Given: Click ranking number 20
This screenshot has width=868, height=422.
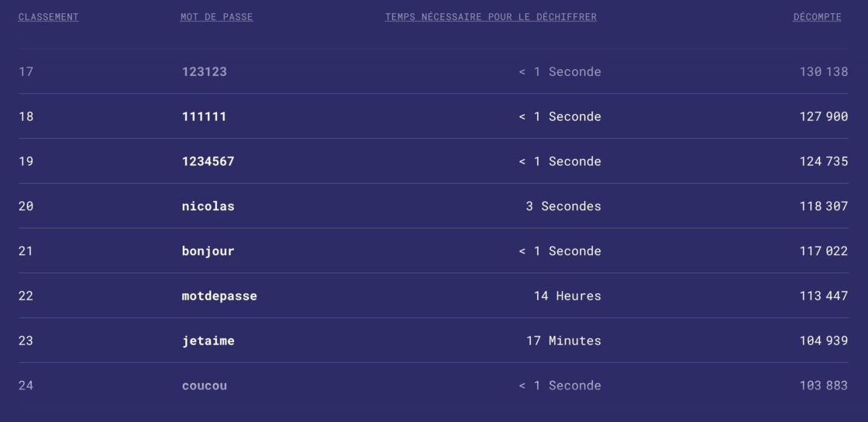Looking at the screenshot, I should click(x=26, y=206).
